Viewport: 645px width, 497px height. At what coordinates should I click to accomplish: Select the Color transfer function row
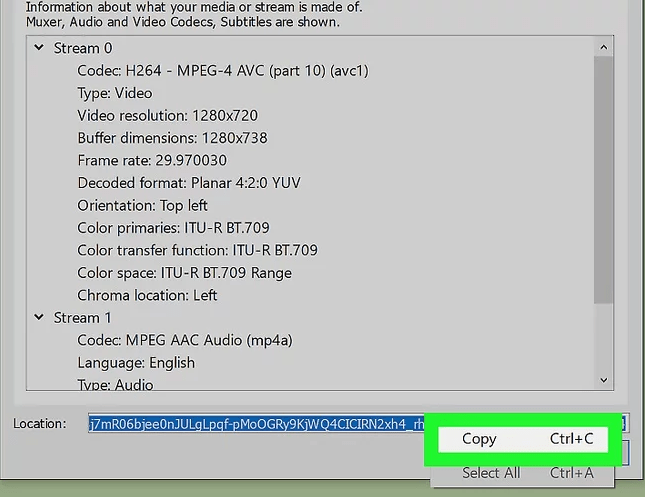click(x=197, y=250)
